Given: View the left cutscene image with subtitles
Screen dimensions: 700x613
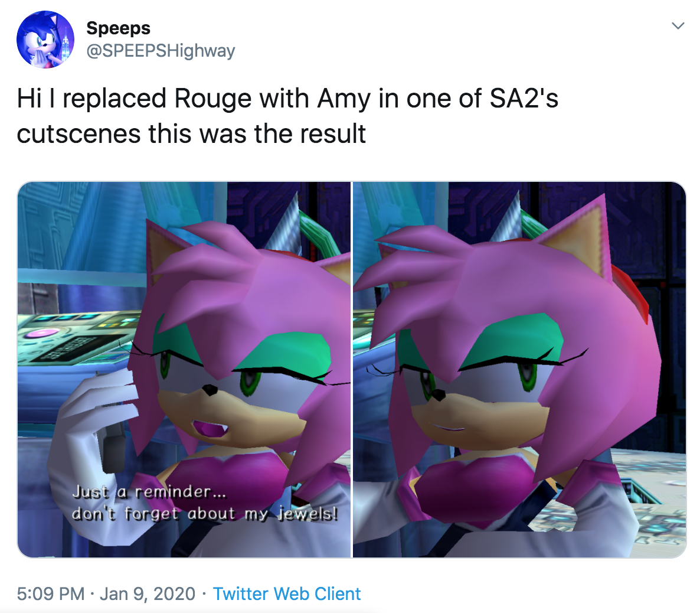Looking at the screenshot, I should [x=184, y=370].
